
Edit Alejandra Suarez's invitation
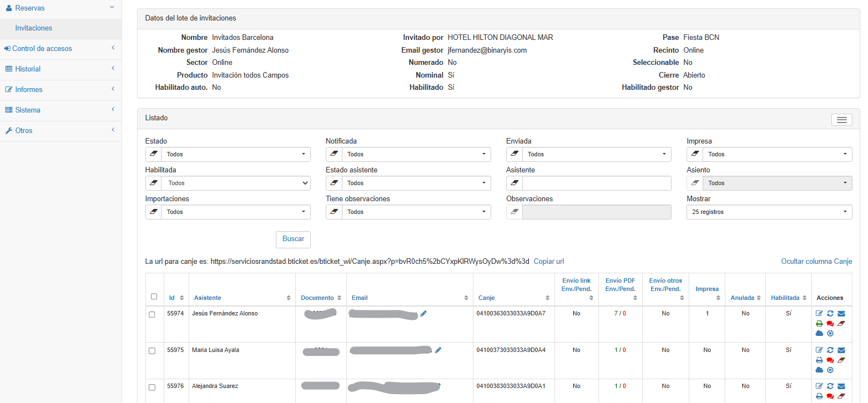point(819,386)
